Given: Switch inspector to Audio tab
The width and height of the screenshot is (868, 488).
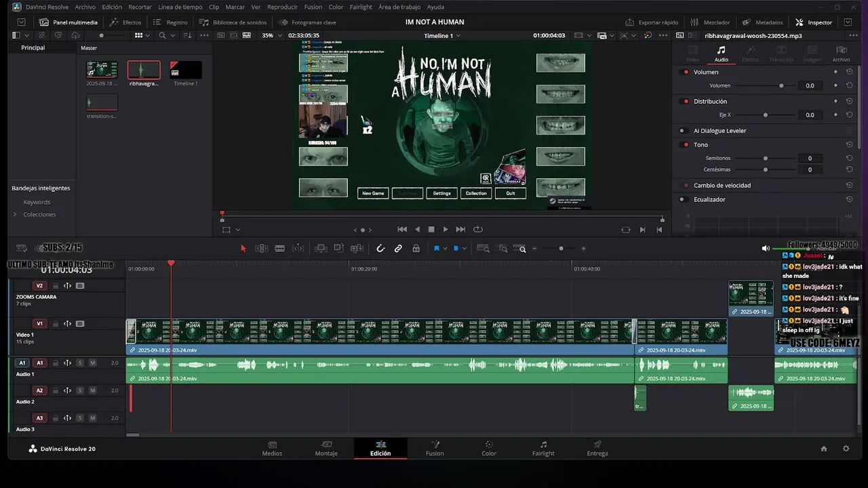Looking at the screenshot, I should 721,54.
